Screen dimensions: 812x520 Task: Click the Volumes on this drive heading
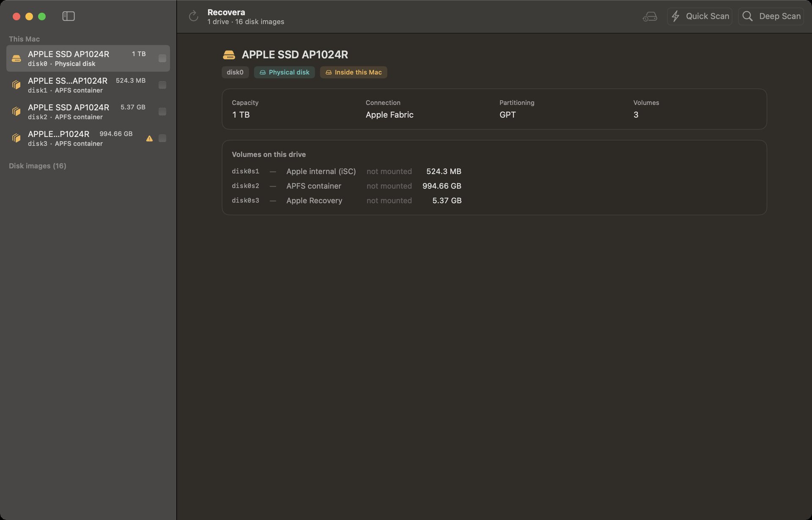coord(269,155)
